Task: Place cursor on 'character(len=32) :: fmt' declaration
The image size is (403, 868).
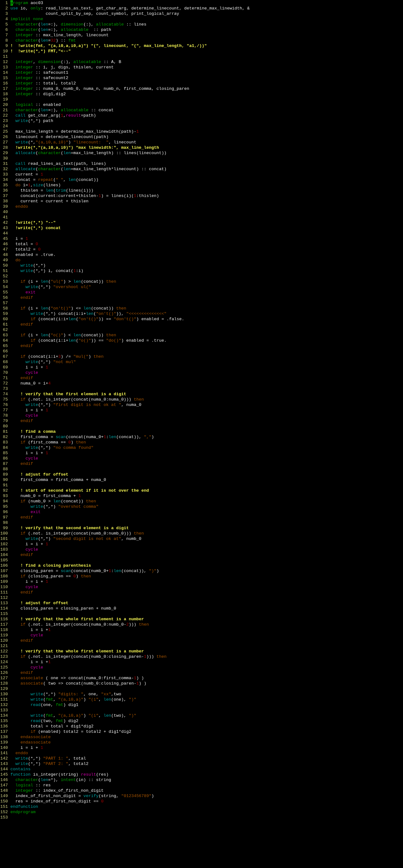Action: coord(45,40)
